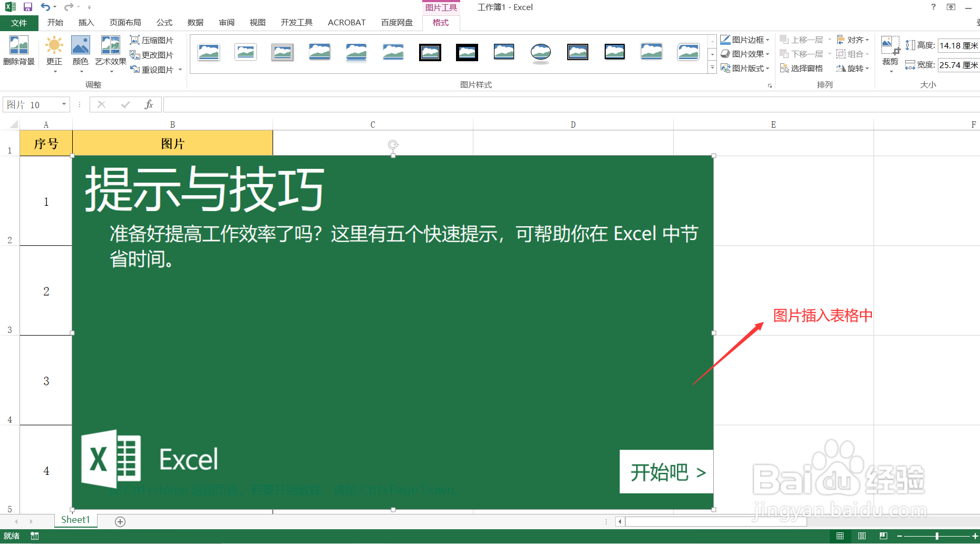This screenshot has width=980, height=544.
Task: Click the 图片 header cell
Action: pyautogui.click(x=172, y=144)
